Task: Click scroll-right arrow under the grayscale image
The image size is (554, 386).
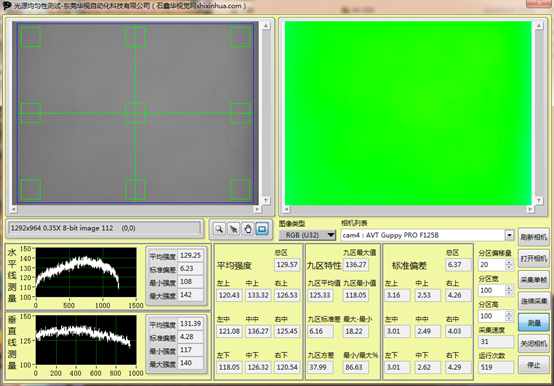Action: pos(257,209)
